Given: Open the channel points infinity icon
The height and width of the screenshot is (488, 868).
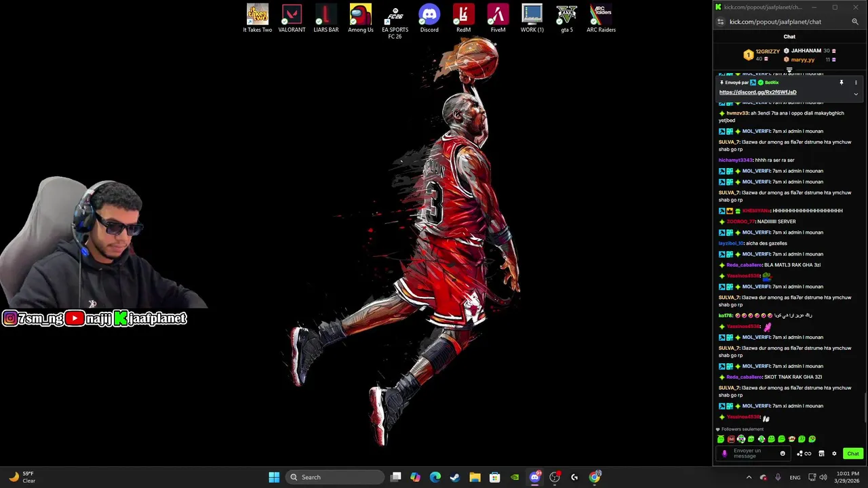Looking at the screenshot, I should [804, 453].
